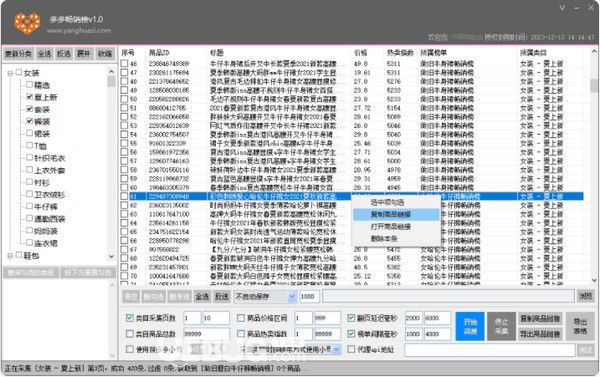Click the field showing 1000
This screenshot has width=600, height=377.
(x=309, y=296)
